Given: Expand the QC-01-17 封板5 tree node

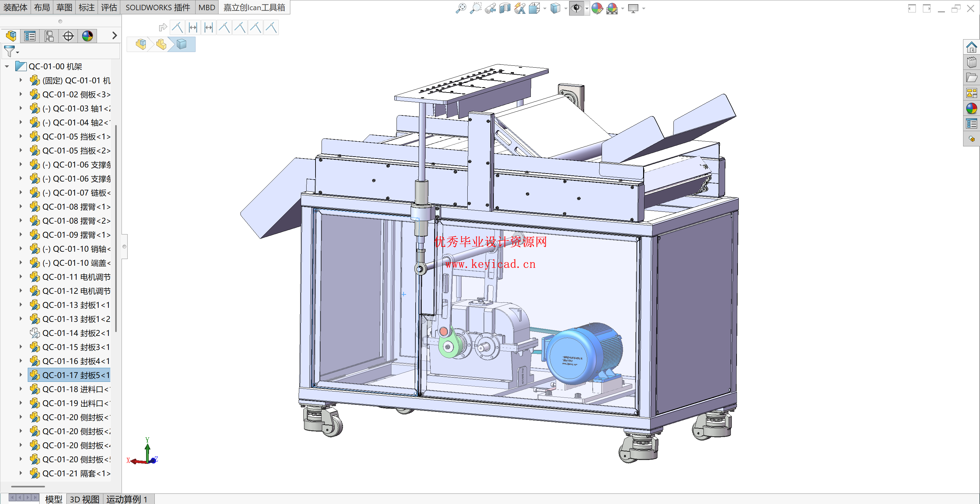Looking at the screenshot, I should point(21,375).
